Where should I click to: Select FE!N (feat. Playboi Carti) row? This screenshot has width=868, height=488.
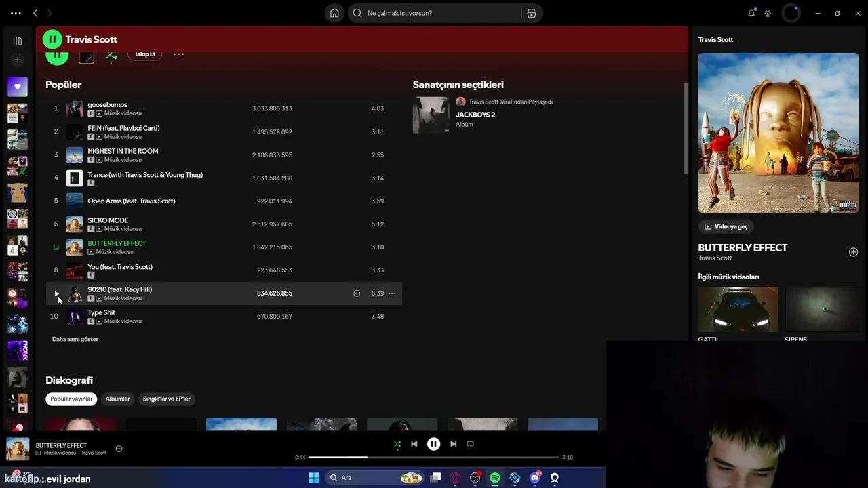click(224, 131)
